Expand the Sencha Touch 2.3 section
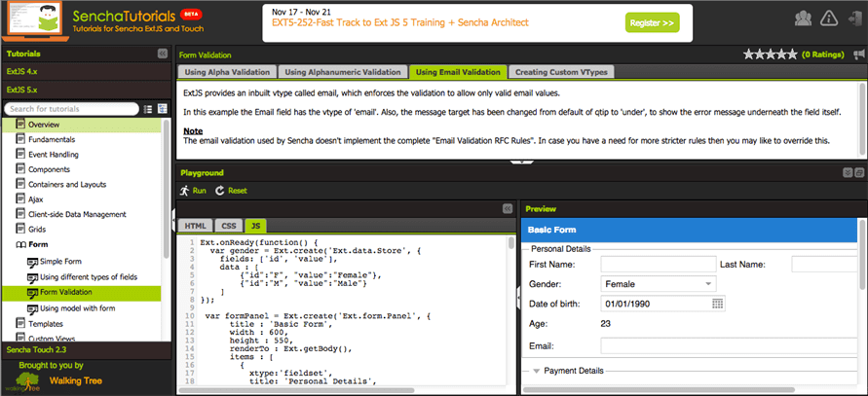This screenshot has width=868, height=396. (87, 350)
